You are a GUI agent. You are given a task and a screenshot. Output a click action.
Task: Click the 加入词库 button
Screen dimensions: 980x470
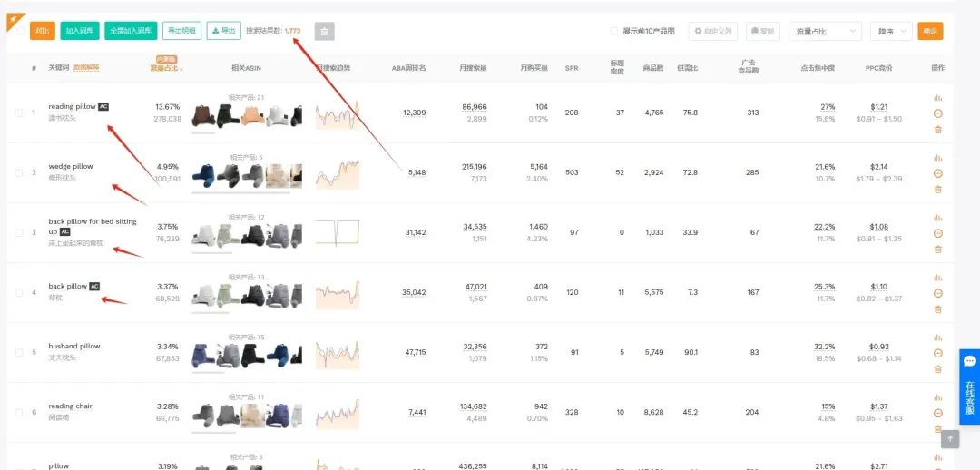tap(80, 31)
